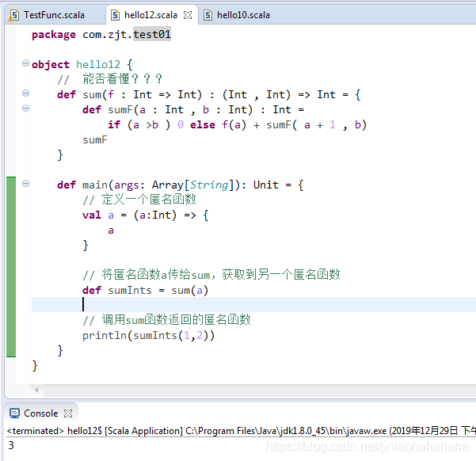Collapse the def main method fold
This screenshot has width=476, height=461.
tap(26, 184)
